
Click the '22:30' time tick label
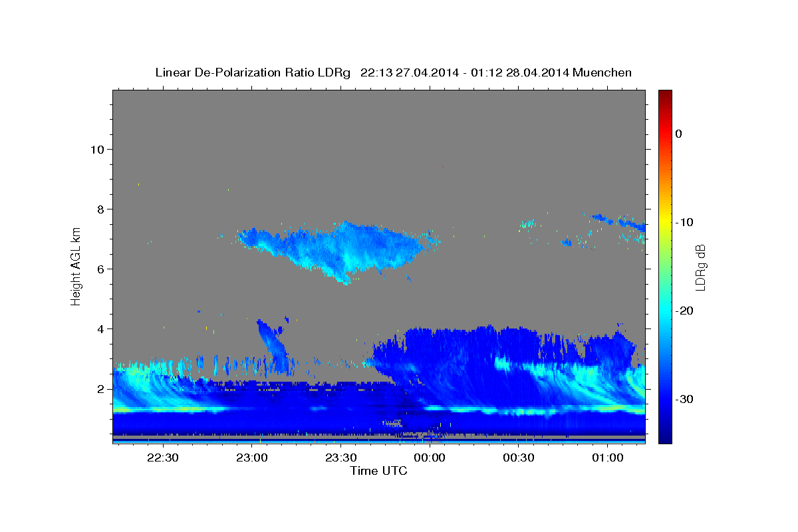pos(162,458)
